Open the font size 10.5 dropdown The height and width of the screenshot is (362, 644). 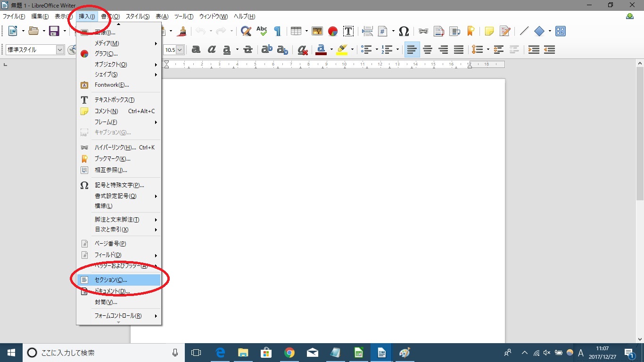coord(180,49)
